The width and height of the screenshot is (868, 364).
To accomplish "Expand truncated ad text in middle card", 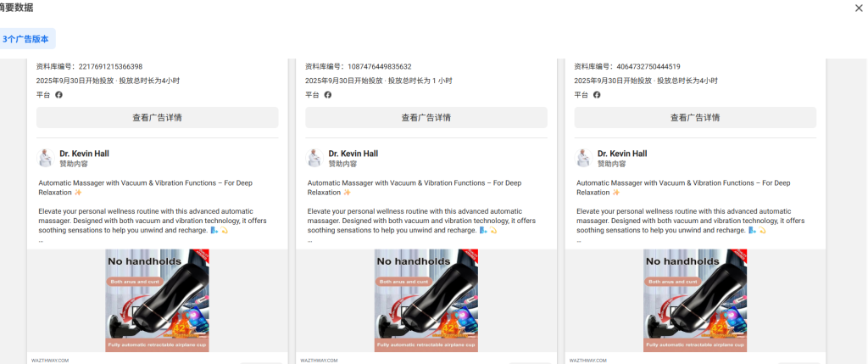I will [309, 241].
